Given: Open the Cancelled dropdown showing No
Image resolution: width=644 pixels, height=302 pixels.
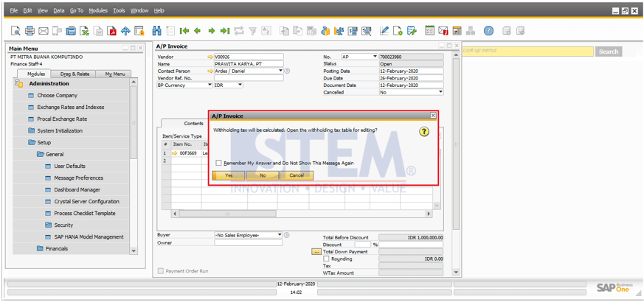Looking at the screenshot, I should (x=441, y=92).
